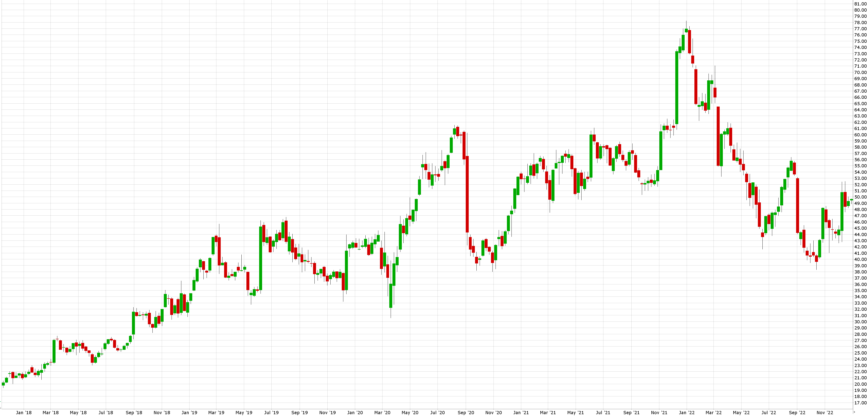Pick the "Nov '20" date axis label
This screenshot has height=416, width=868.
tap(494, 413)
